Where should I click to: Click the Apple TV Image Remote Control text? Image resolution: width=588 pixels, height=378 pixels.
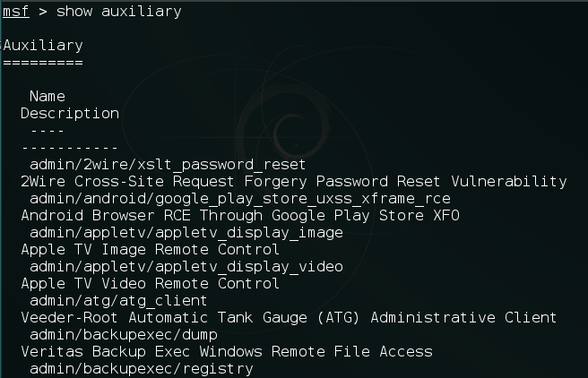click(150, 250)
